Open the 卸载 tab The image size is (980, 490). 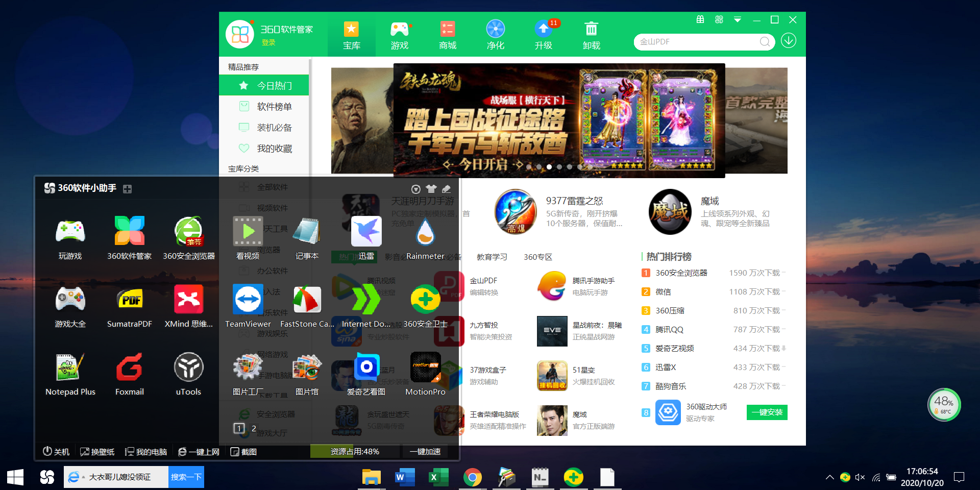pyautogui.click(x=592, y=35)
